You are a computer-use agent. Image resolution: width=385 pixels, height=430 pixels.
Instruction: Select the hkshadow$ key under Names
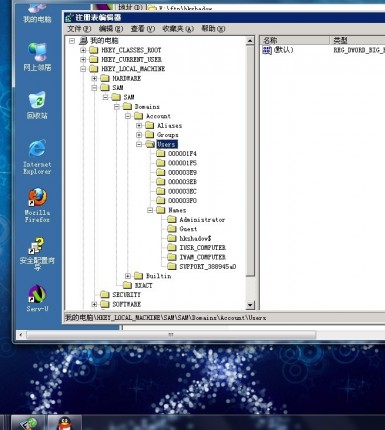point(195,238)
